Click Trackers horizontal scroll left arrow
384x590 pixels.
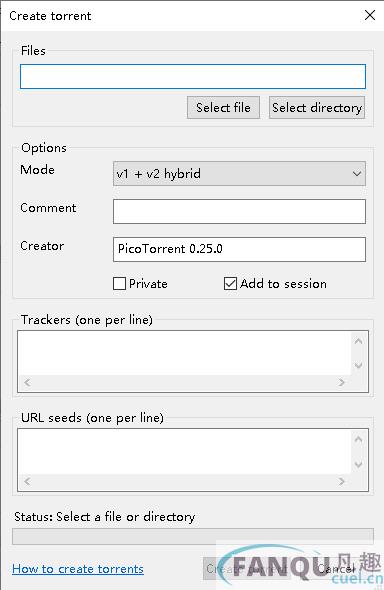(27, 383)
